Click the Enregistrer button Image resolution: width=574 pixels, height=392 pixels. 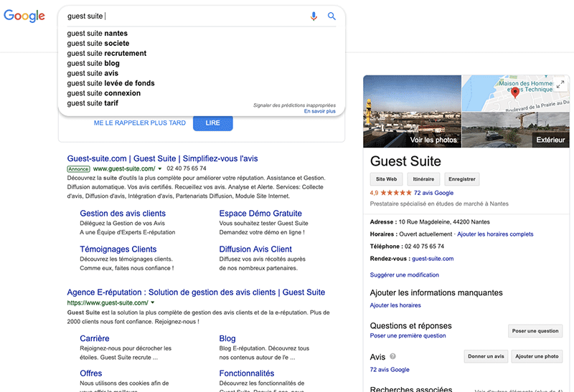click(462, 179)
